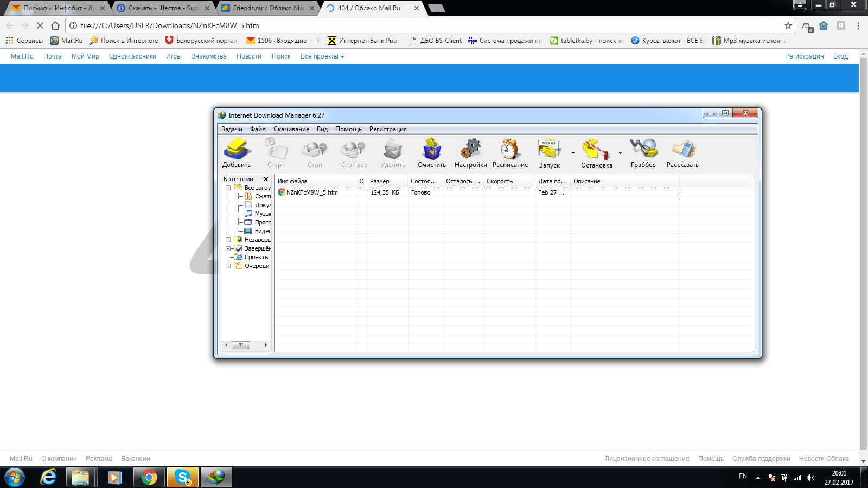Viewport: 868px width, 488px height.
Task: Open the Файл menu in IDM
Action: click(258, 129)
